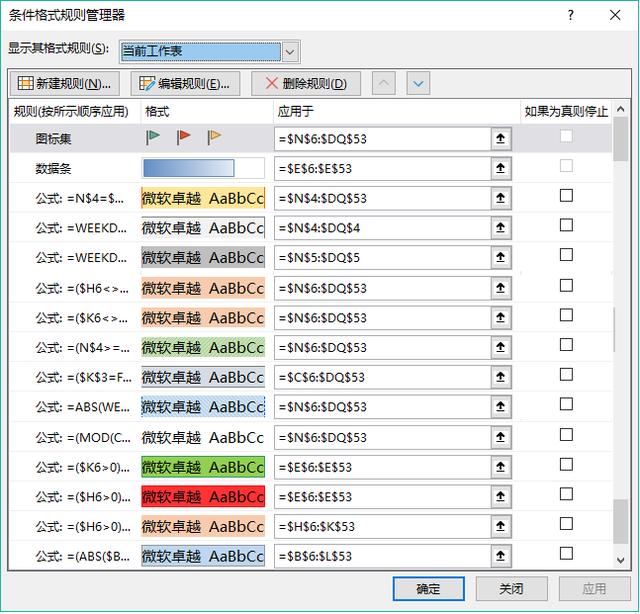Click range picker for =($K6>0)... rule
The width and height of the screenshot is (640, 614).
point(500,467)
